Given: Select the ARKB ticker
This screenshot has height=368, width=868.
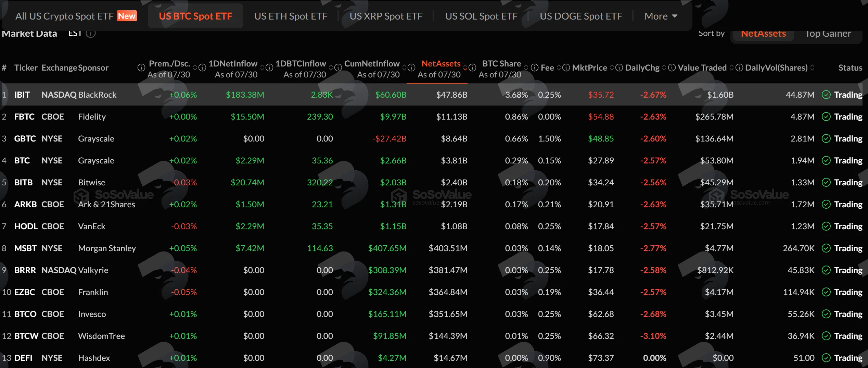Looking at the screenshot, I should tap(25, 204).
